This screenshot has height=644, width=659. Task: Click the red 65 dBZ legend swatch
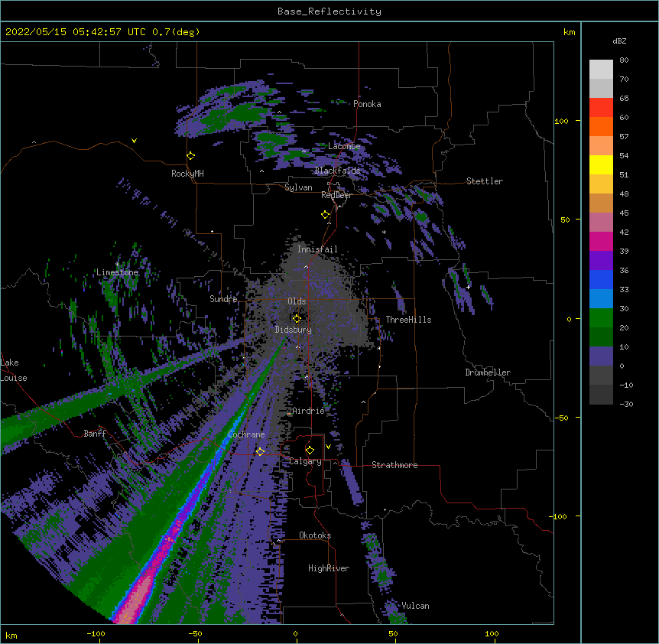coord(601,107)
